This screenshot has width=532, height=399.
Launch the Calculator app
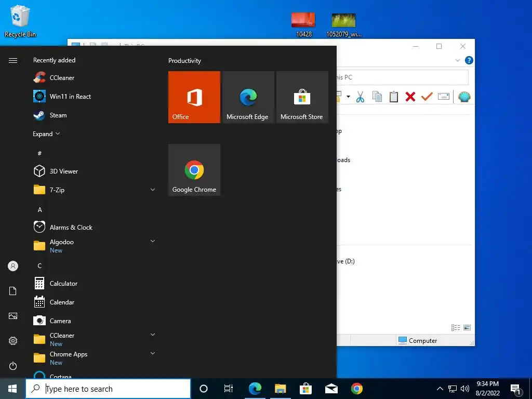pos(95,283)
